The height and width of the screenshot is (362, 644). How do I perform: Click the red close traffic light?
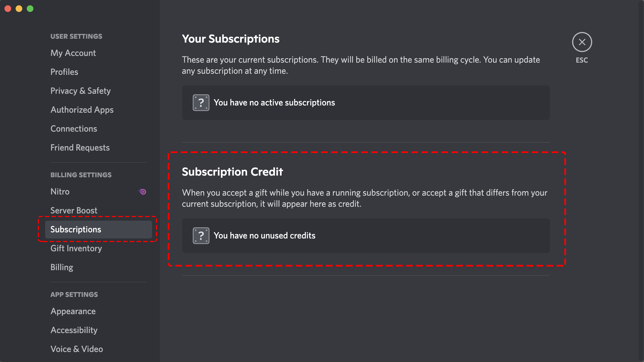[8, 9]
